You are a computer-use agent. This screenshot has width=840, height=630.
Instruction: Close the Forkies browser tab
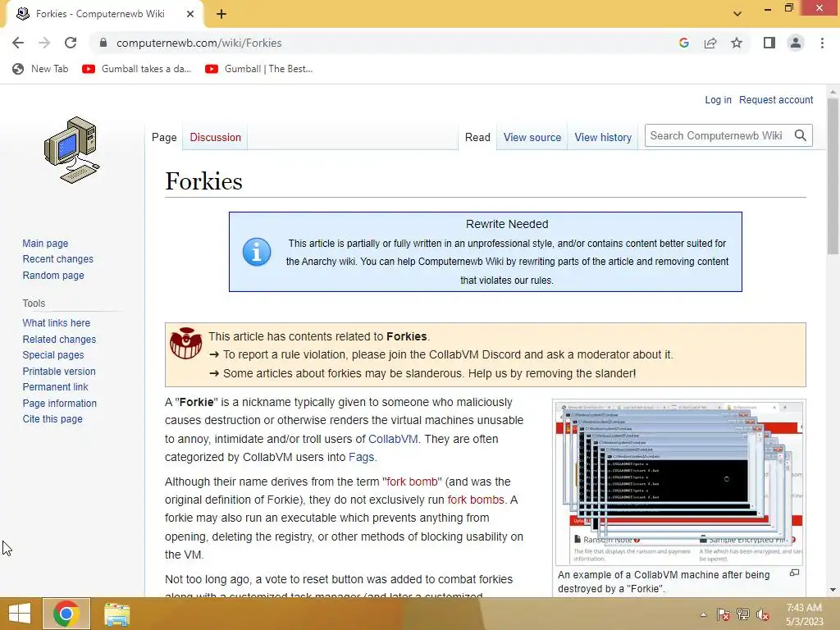point(189,14)
